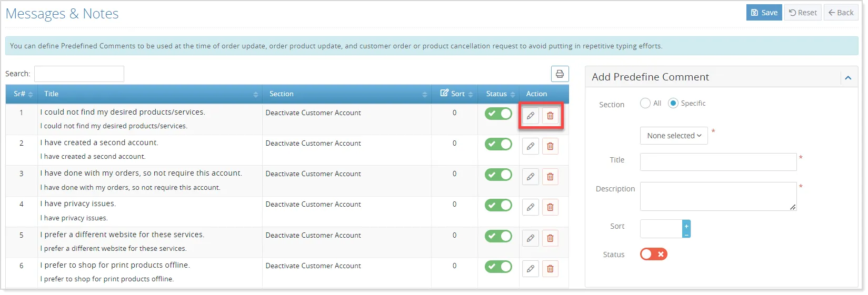
Task: Edit the 'could not find my desired products' comment
Action: (x=531, y=116)
